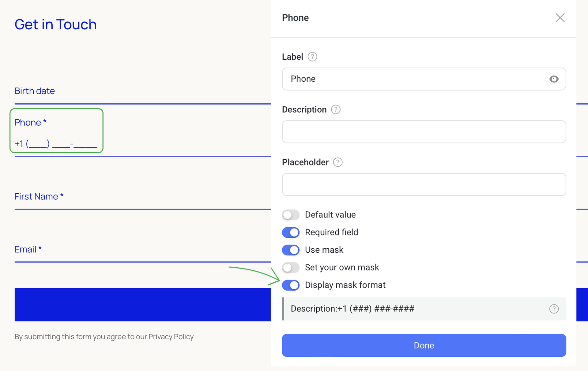Click the Done button

(x=424, y=345)
